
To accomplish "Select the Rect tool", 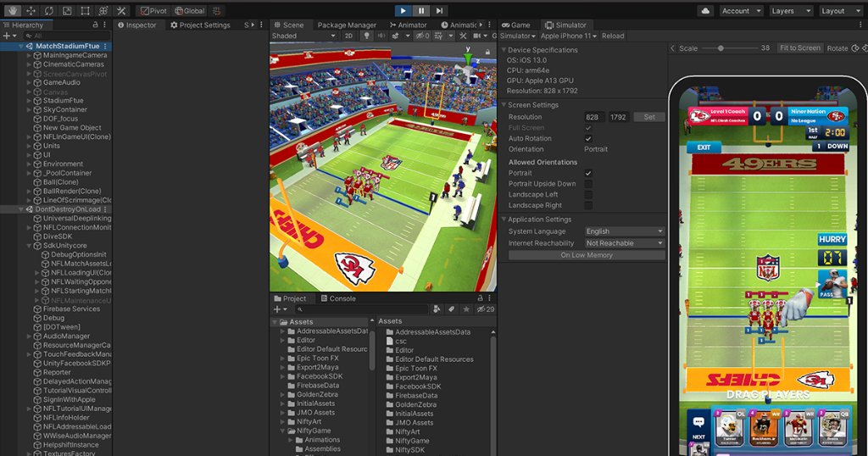I will (x=85, y=10).
